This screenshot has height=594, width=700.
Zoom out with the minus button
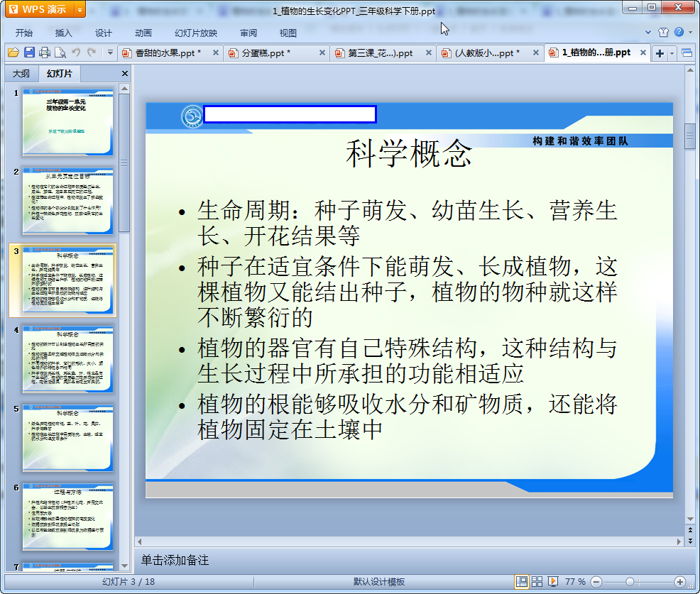click(596, 582)
